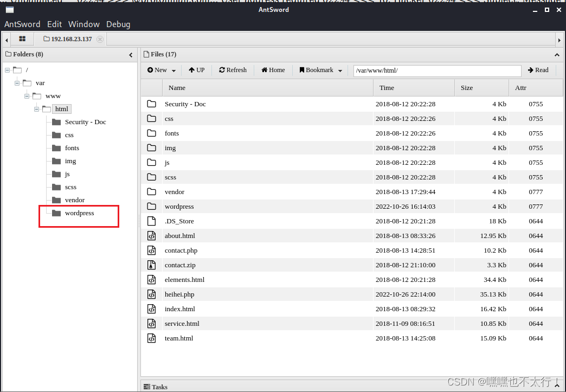
Task: Select js in the folder tree
Action: coord(67,174)
